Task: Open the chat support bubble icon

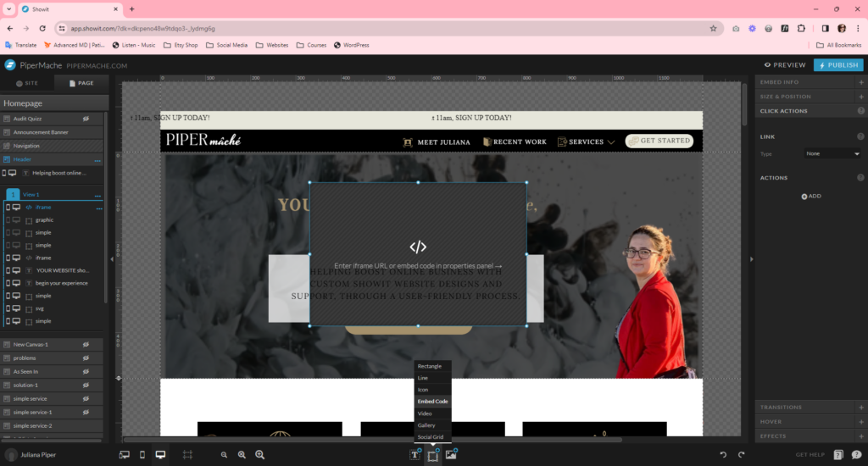Action: 856,455
